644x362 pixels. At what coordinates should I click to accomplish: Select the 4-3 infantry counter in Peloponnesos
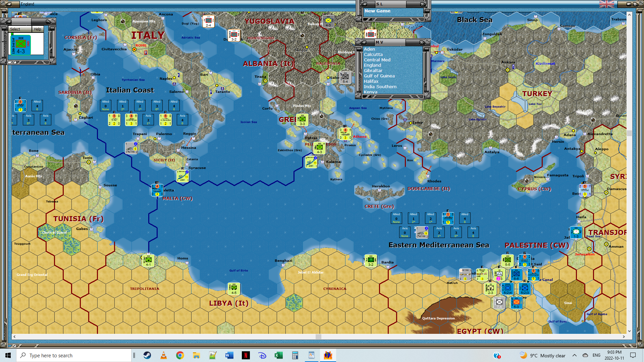[319, 148]
